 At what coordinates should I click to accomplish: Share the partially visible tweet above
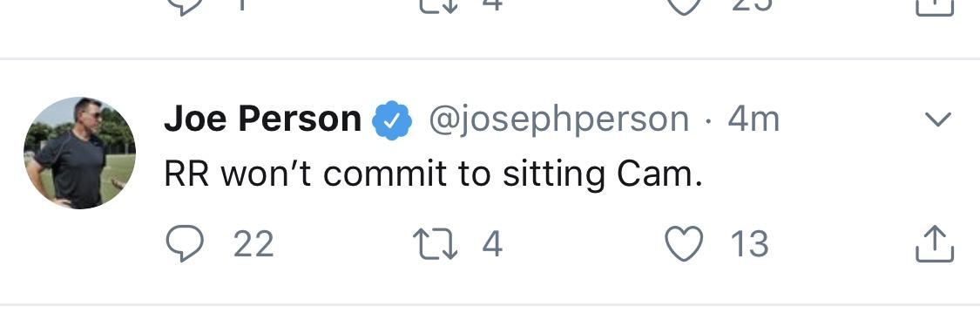pos(935,8)
